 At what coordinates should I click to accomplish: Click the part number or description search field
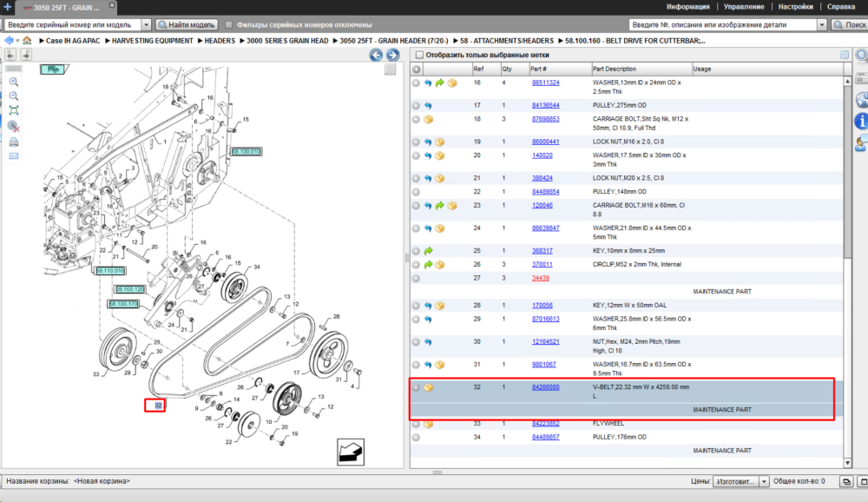coord(722,24)
